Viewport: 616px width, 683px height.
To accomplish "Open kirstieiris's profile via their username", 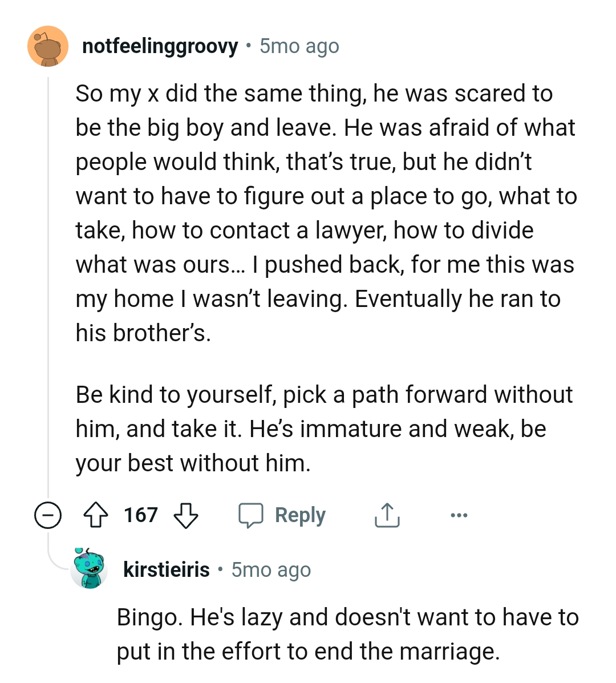I will coord(166,569).
